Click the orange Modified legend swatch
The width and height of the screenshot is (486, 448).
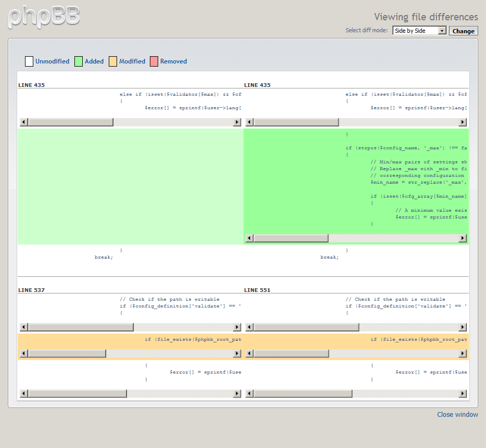point(112,61)
